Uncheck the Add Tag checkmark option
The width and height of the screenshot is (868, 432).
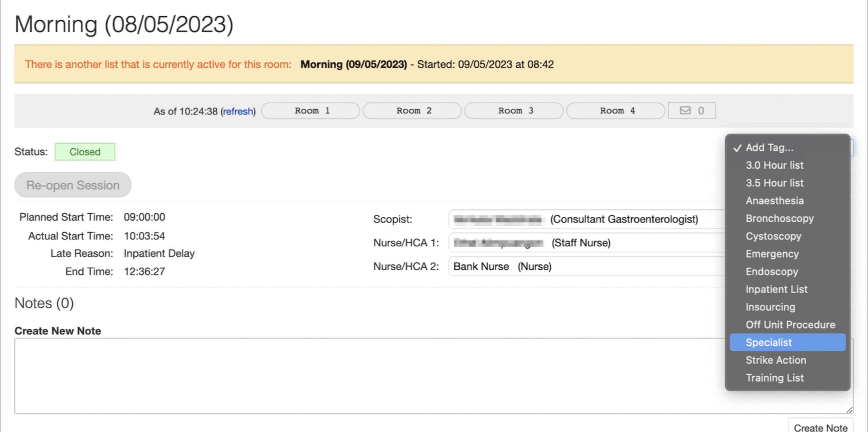coord(770,147)
